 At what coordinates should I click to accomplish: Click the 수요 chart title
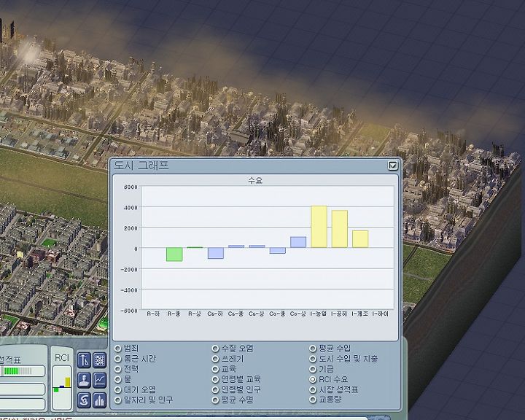255,181
